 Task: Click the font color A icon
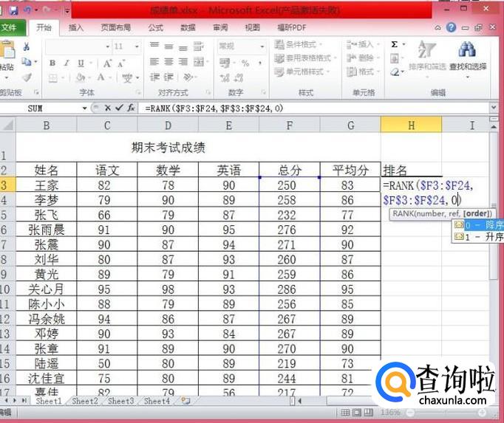point(101,78)
